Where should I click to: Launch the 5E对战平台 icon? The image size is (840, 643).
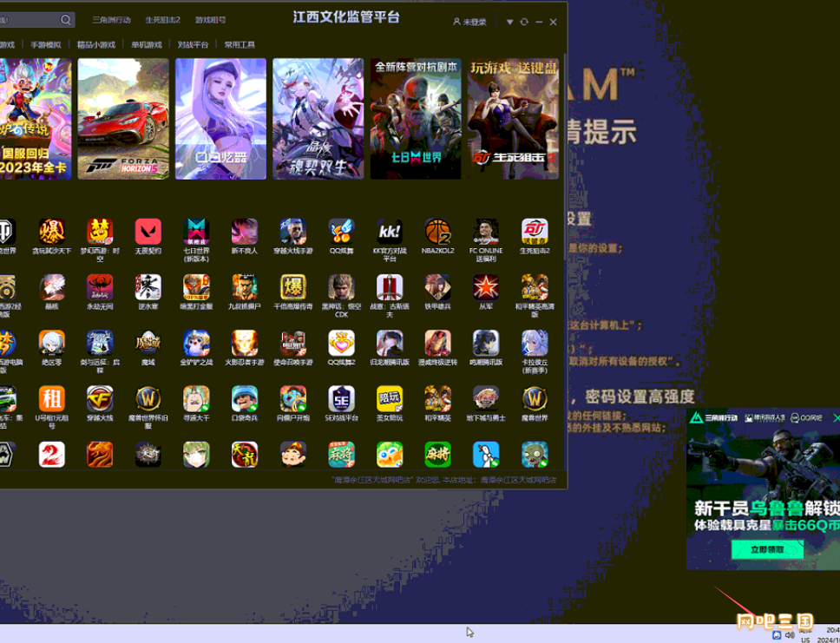coord(341,398)
